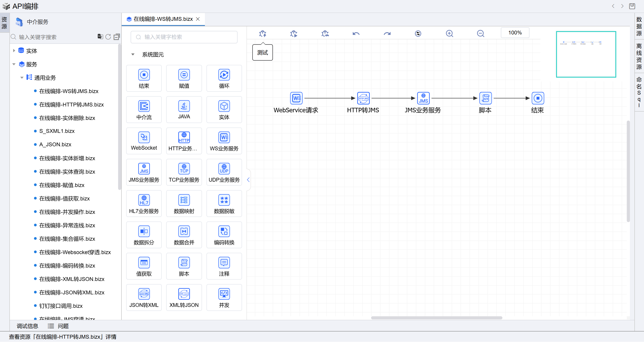Zoom out with the magnifier minus icon
Image resolution: width=644 pixels, height=342 pixels.
(480, 34)
